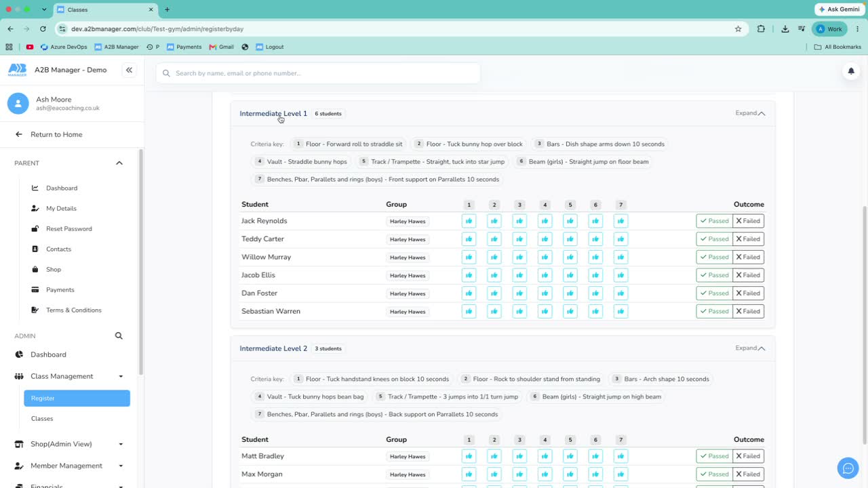Toggle criteria 6 thumbs-up for Matt Bradley
Viewport: 868px width, 488px height.
pyautogui.click(x=595, y=456)
